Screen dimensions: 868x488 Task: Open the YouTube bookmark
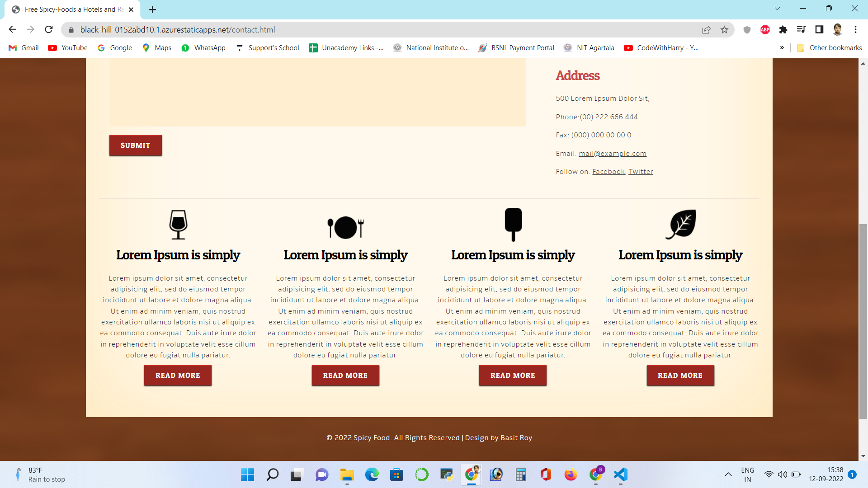pyautogui.click(x=68, y=48)
